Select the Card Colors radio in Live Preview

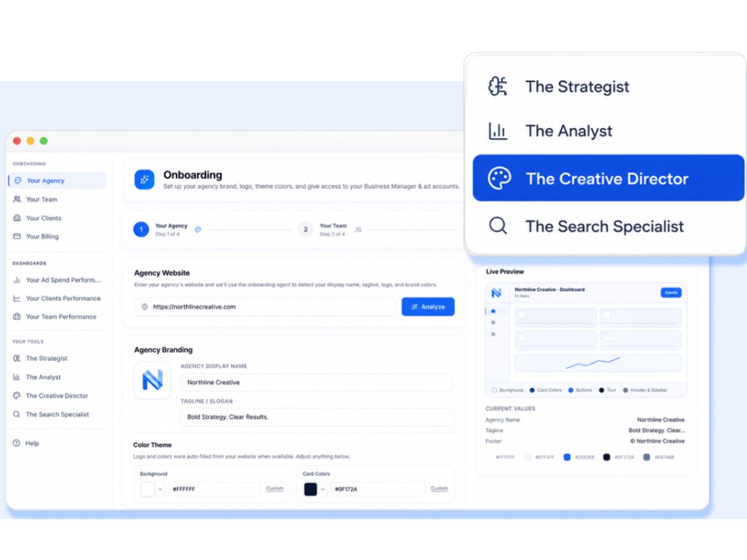tap(532, 390)
